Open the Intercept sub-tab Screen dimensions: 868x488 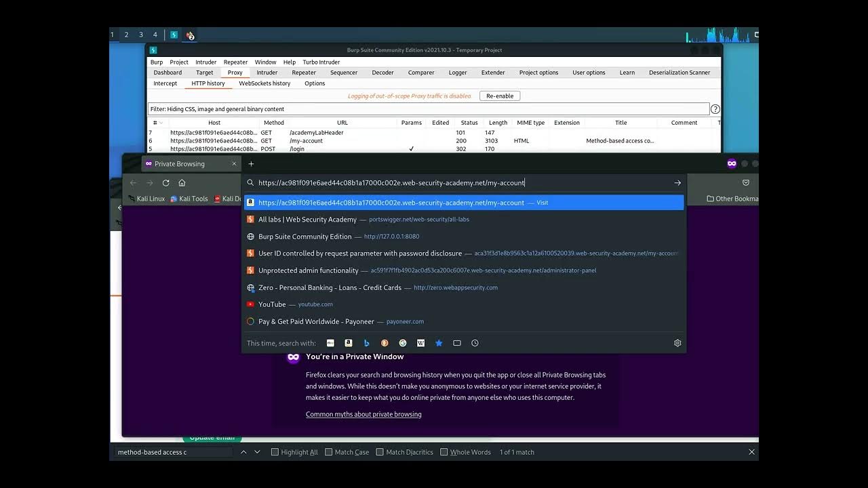pos(165,83)
